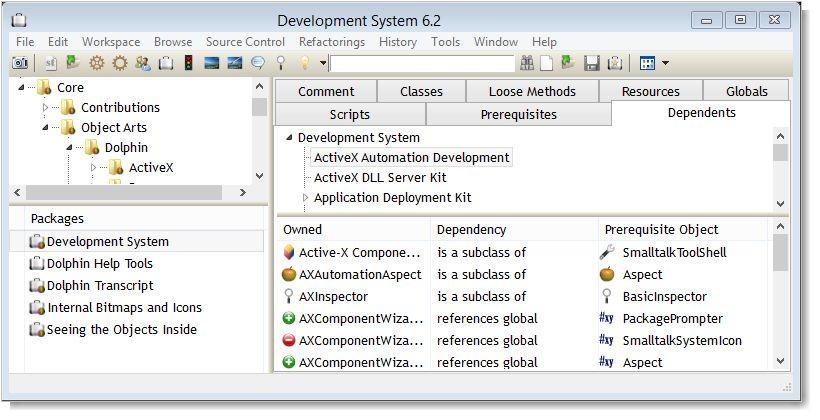Click the binoculars find icon
The width and height of the screenshot is (820, 420).
[527, 63]
